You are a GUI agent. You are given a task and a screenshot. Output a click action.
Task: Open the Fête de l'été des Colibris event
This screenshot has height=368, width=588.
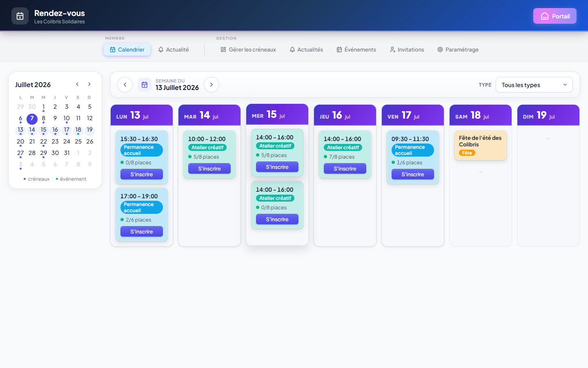(481, 145)
